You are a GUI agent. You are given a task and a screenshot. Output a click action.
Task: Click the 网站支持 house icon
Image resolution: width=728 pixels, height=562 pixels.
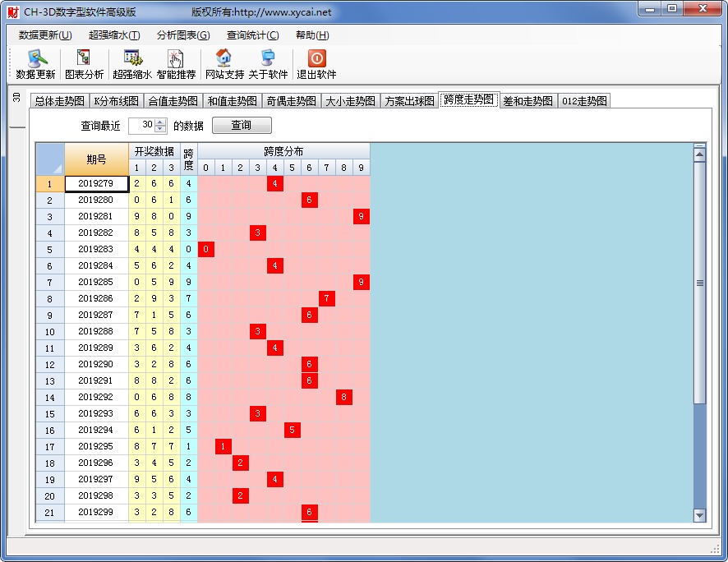(223, 59)
